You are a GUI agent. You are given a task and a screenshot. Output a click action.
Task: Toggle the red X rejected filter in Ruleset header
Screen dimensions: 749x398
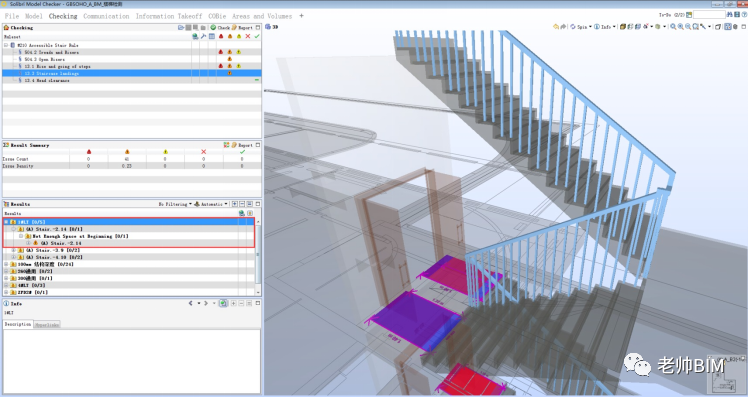pos(248,36)
